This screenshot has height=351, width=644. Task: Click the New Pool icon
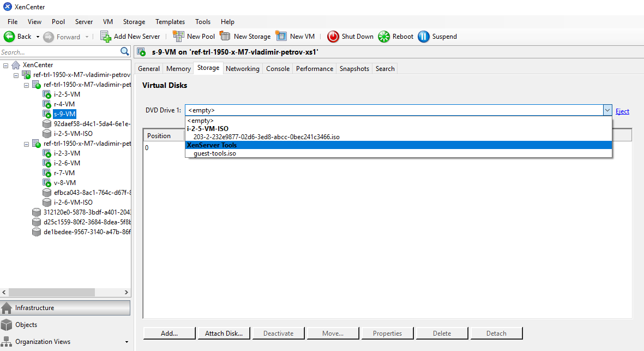coord(178,36)
